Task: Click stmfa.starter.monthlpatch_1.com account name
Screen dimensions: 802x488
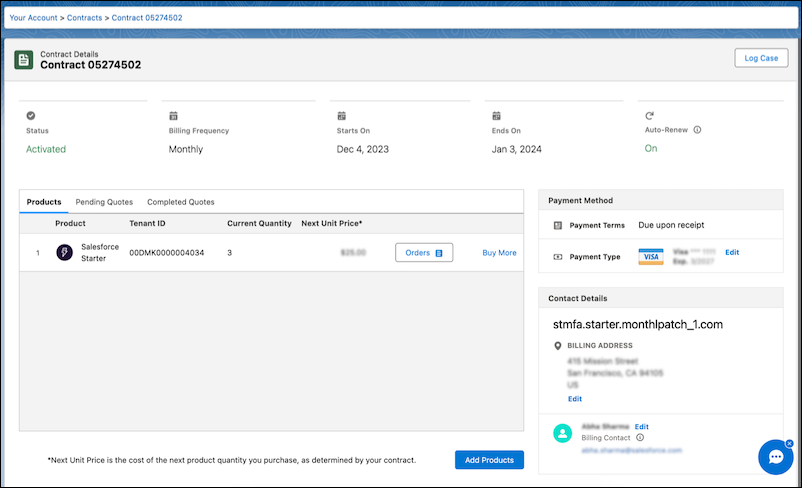Action: pyautogui.click(x=638, y=324)
